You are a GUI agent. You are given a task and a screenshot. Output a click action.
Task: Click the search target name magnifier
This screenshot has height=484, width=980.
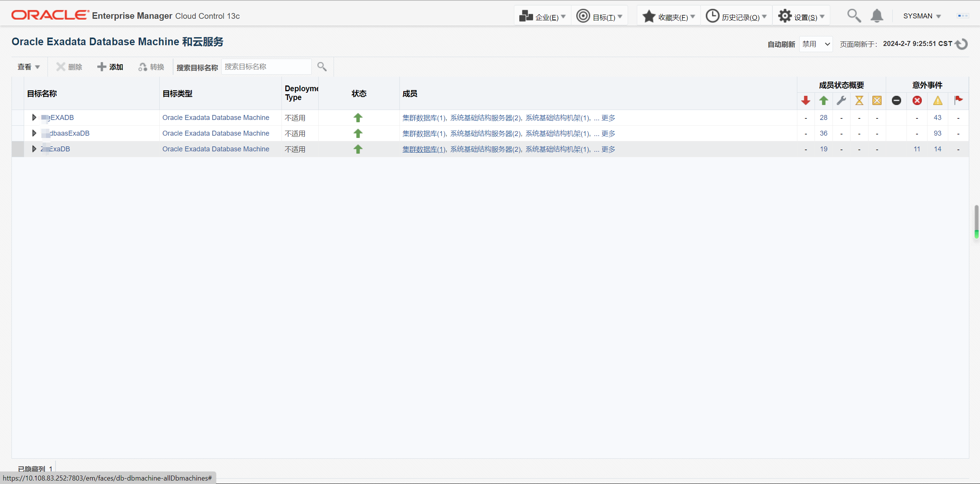pyautogui.click(x=322, y=67)
